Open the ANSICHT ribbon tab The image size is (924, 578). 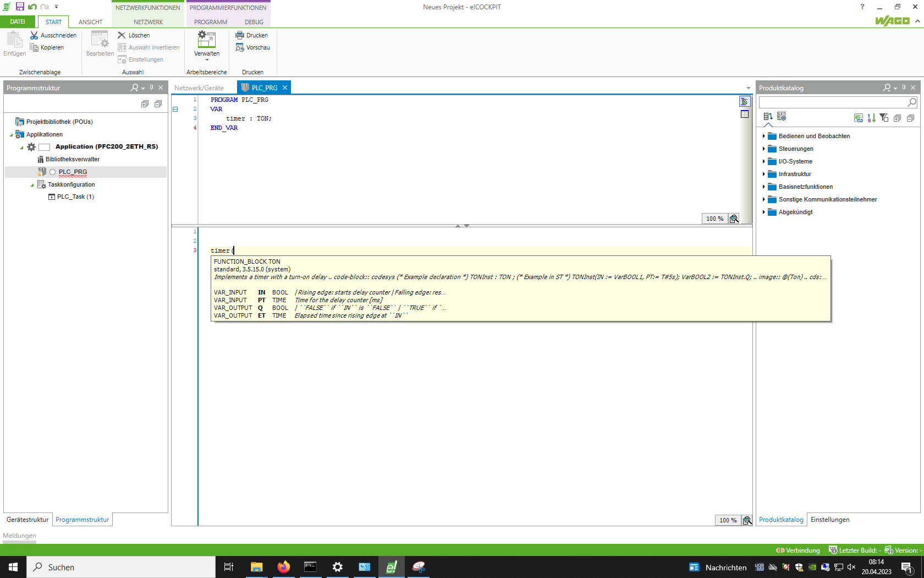[90, 22]
